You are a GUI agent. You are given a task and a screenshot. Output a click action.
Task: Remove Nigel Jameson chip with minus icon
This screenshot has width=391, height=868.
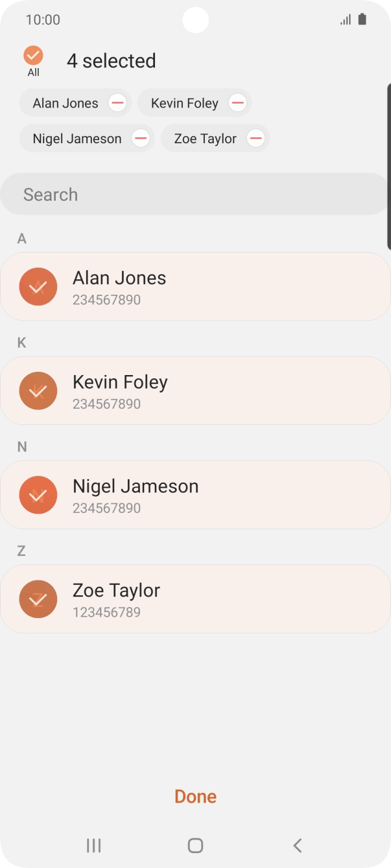pyautogui.click(x=141, y=139)
